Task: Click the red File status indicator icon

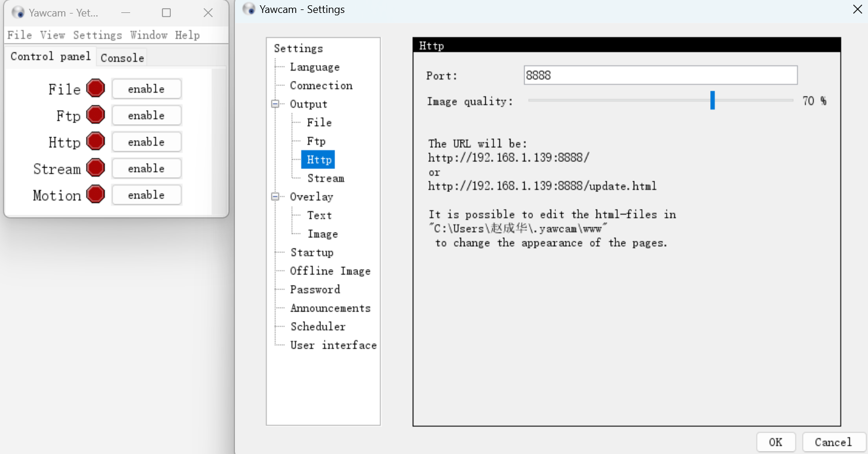Action: (95, 88)
